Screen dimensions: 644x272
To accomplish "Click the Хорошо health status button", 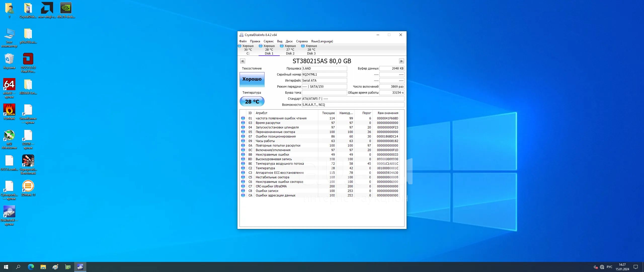I will [x=252, y=79].
